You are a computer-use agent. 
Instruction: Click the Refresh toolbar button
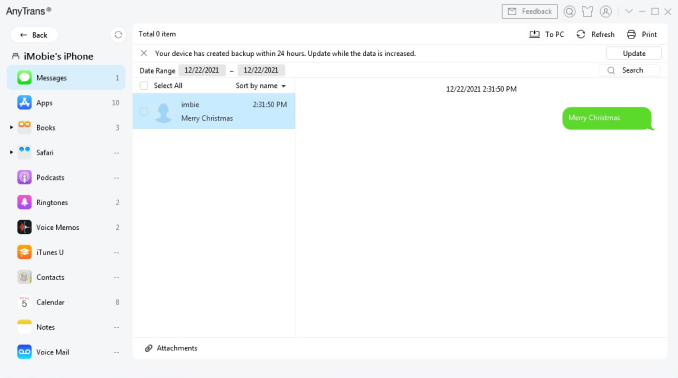595,34
